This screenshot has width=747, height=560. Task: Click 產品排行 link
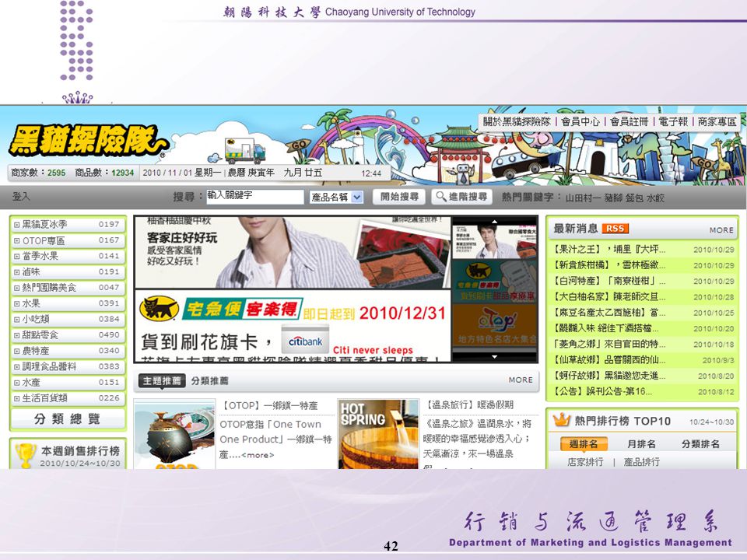click(642, 461)
